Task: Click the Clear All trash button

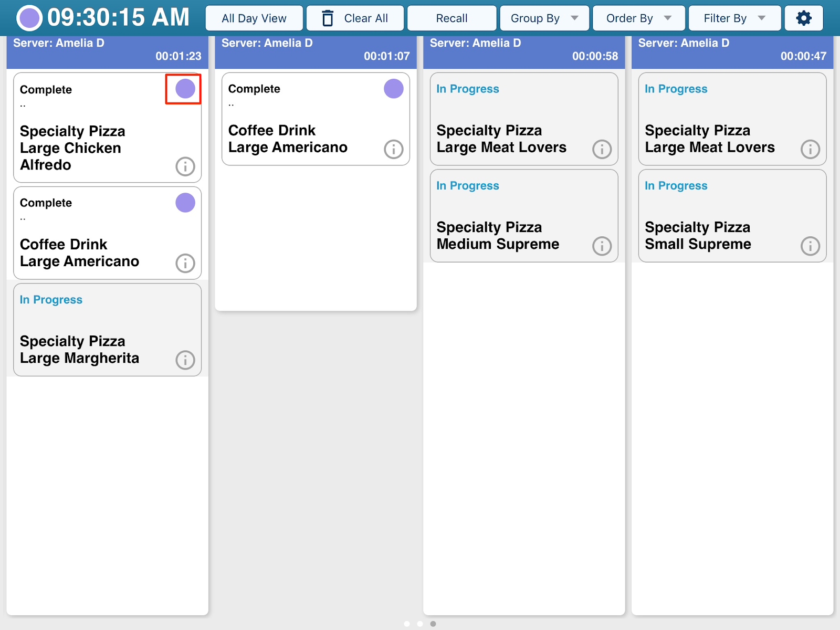Action: coord(355,18)
